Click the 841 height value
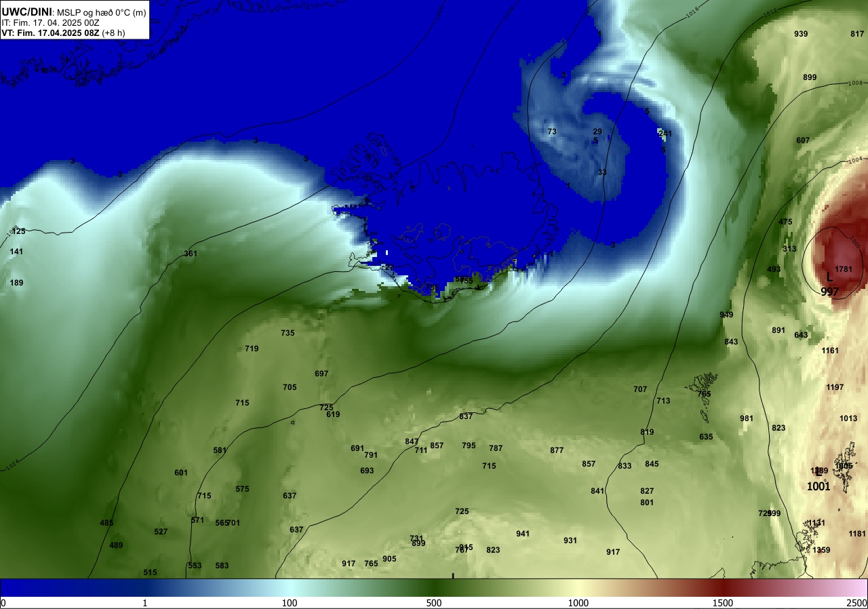 597,491
